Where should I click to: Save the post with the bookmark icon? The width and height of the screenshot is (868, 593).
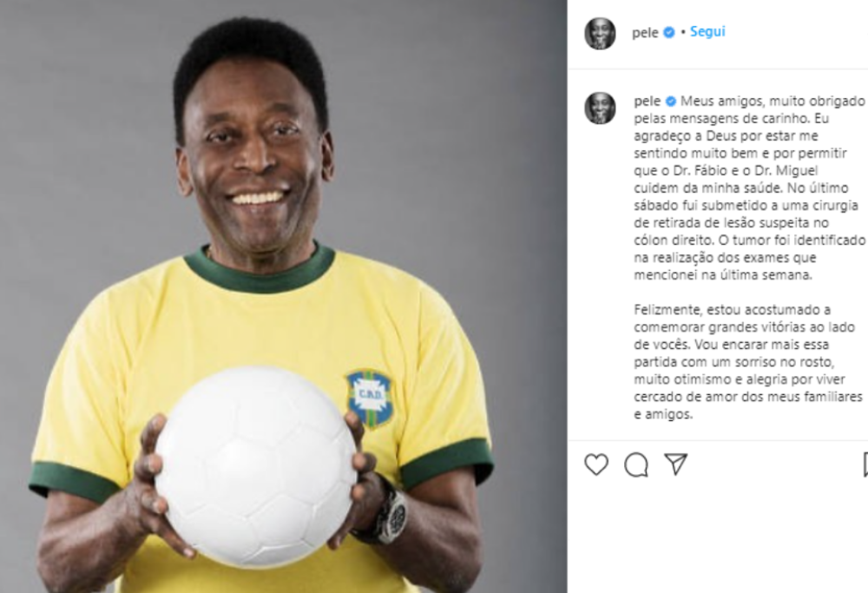click(865, 464)
